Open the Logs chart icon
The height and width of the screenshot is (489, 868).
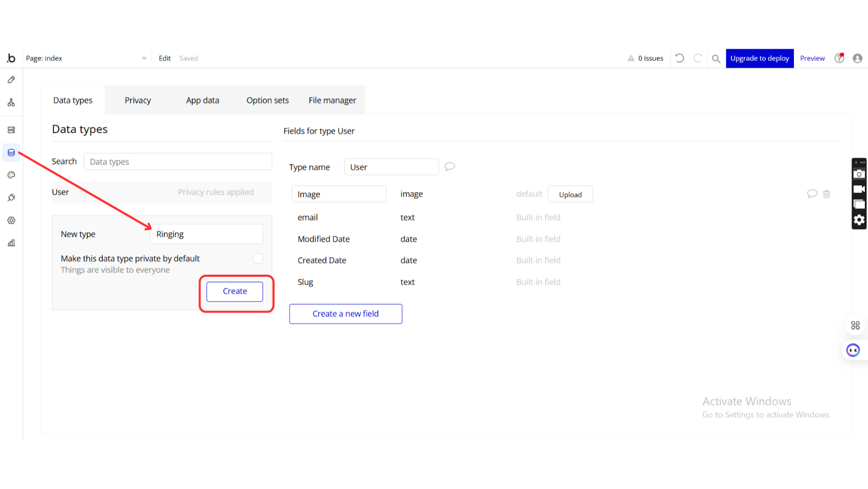click(x=11, y=243)
